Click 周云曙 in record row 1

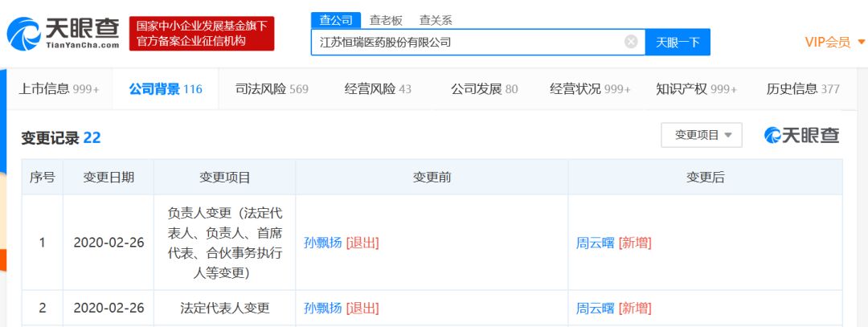pyautogui.click(x=595, y=243)
